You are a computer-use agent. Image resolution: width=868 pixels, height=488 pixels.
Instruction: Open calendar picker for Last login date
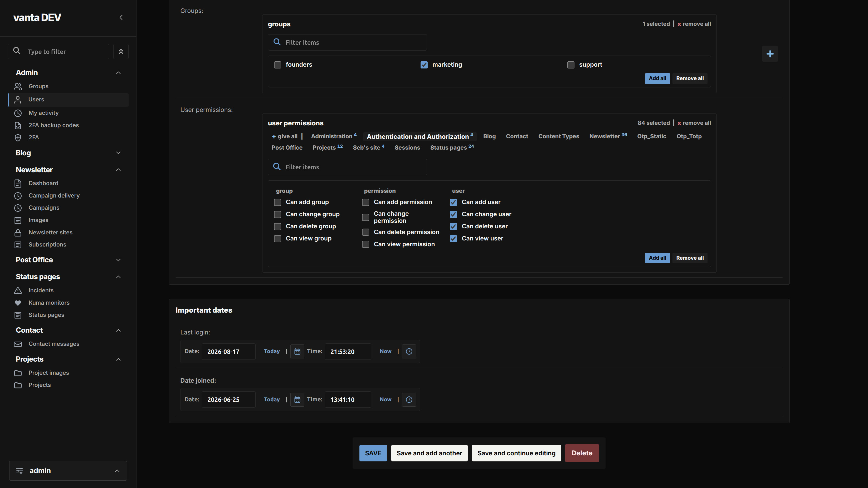[297, 351]
